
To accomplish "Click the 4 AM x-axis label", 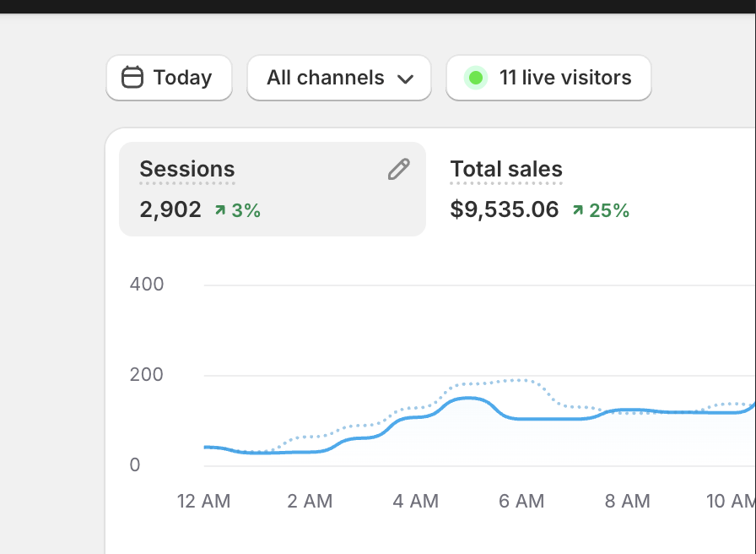I will 416,501.
